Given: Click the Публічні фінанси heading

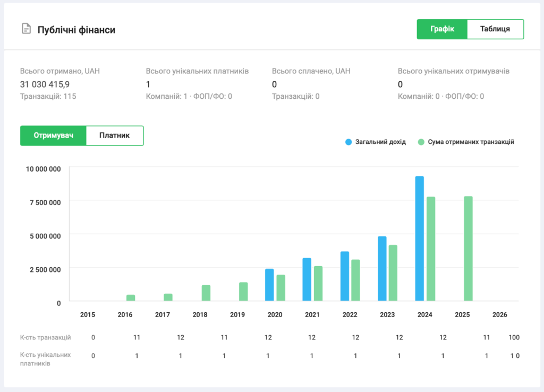Looking at the screenshot, I should point(76,30).
